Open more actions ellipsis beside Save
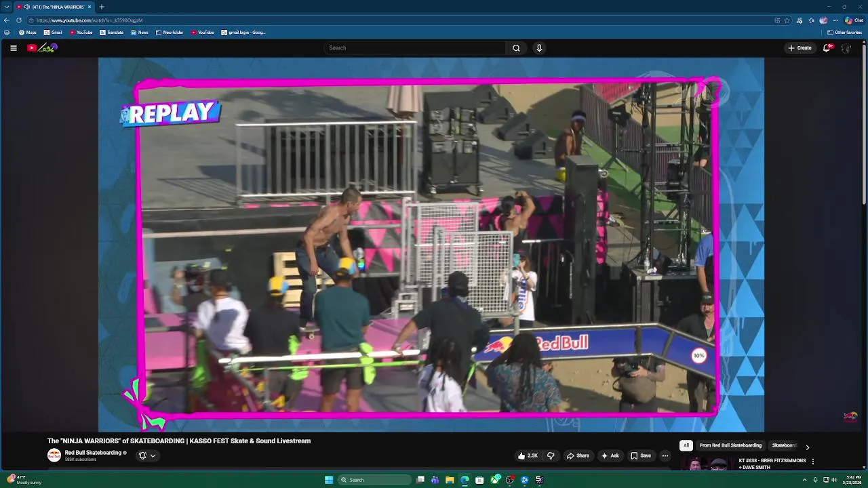 (665, 455)
